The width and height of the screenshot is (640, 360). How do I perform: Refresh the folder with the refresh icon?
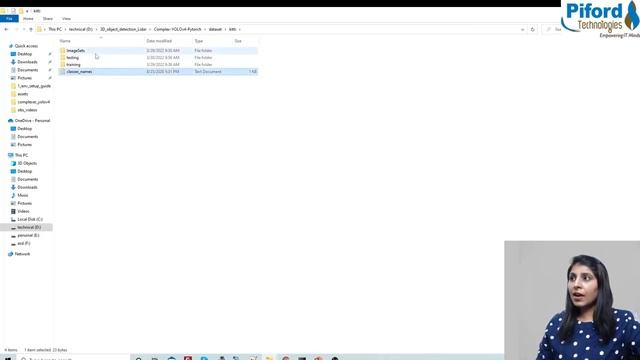pyautogui.click(x=532, y=29)
